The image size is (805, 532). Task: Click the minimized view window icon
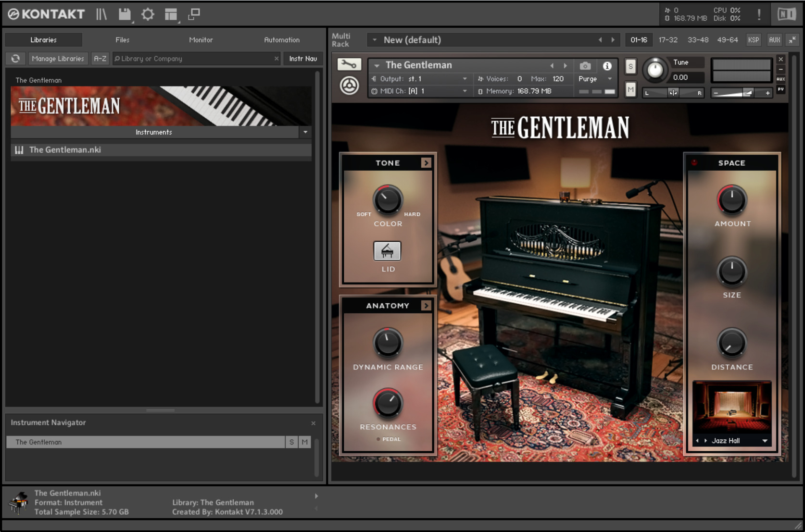[194, 14]
